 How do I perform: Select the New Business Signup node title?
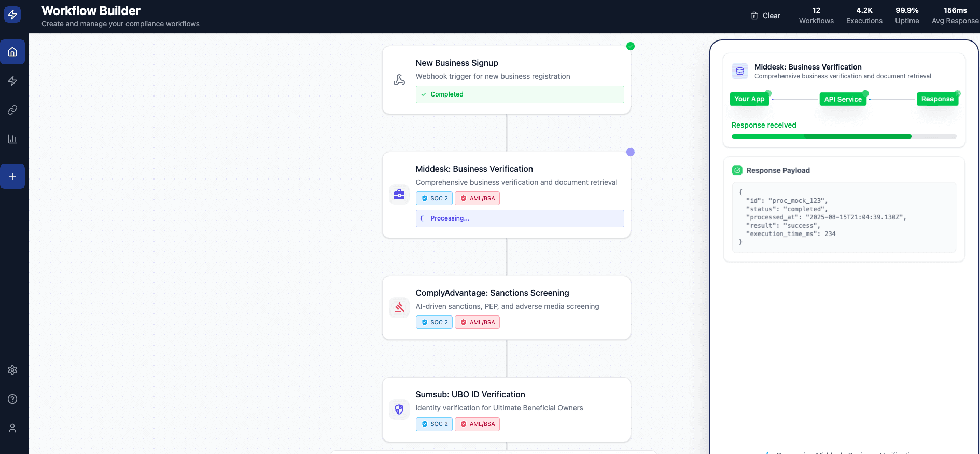point(457,63)
